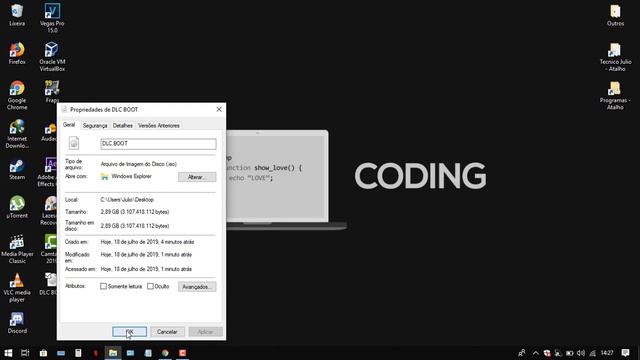
Task: Close the Propriedades de DLC BOOT dialog
Action: click(x=219, y=109)
